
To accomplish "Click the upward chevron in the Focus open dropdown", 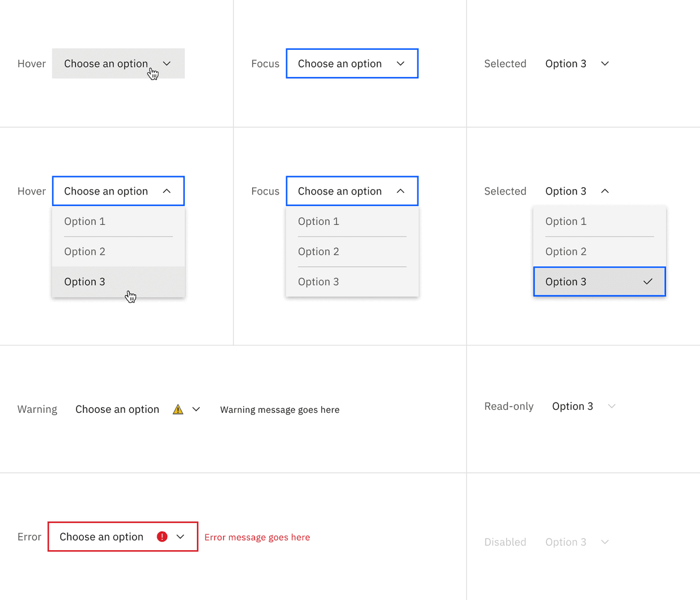I will coord(400,190).
